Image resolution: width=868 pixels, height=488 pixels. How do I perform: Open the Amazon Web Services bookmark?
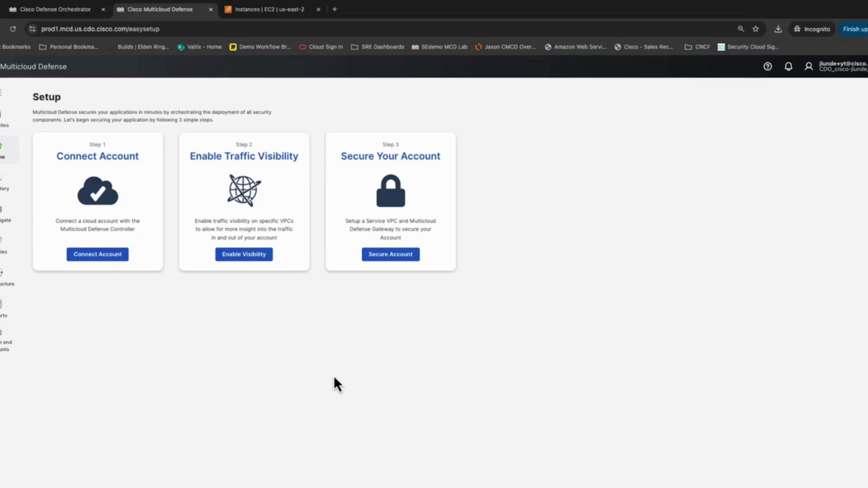coord(576,47)
